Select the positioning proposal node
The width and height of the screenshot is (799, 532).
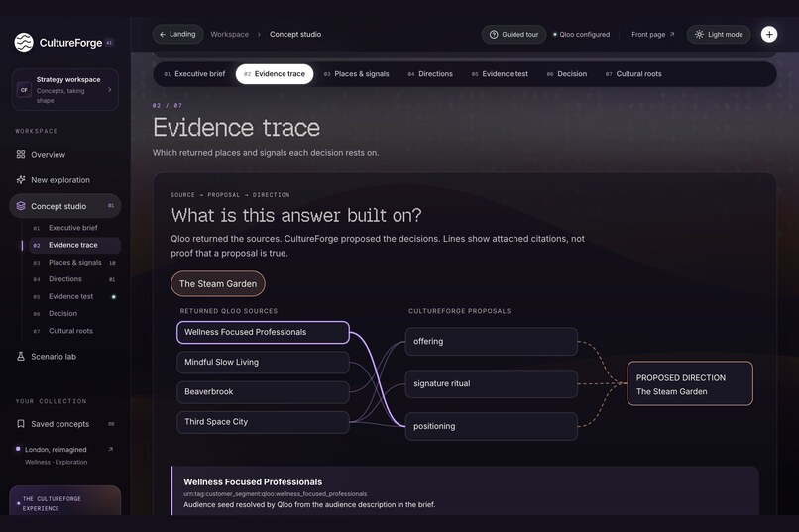tap(492, 426)
